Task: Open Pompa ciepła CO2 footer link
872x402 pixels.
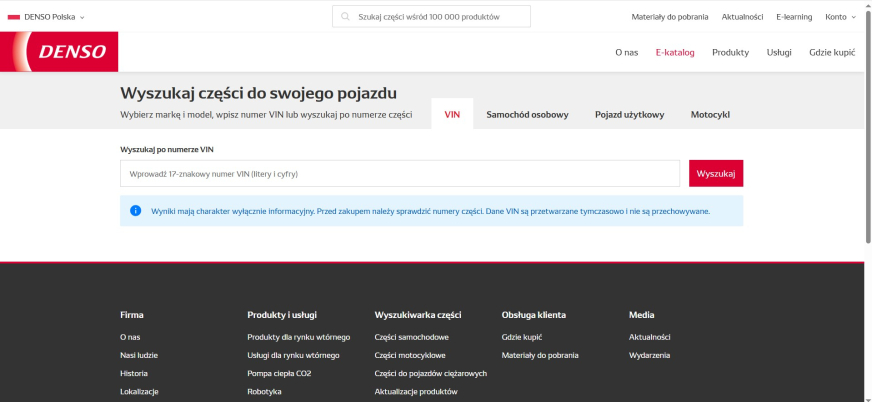Action: point(279,373)
